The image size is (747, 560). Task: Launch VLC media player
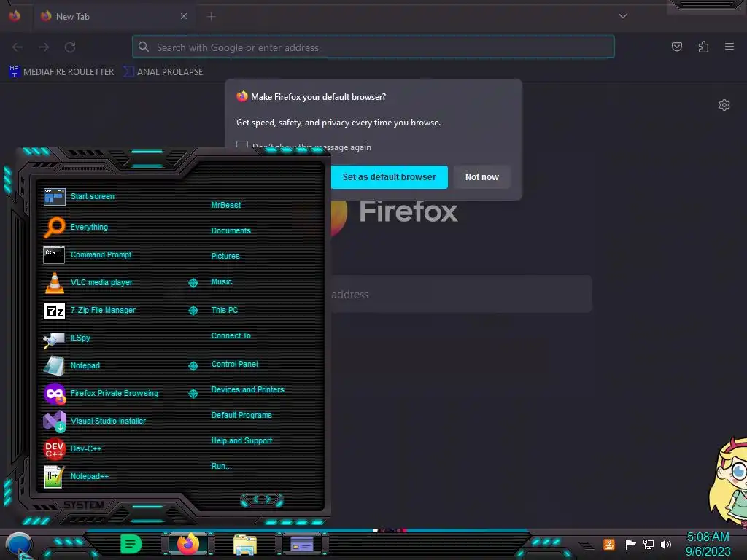[88, 282]
